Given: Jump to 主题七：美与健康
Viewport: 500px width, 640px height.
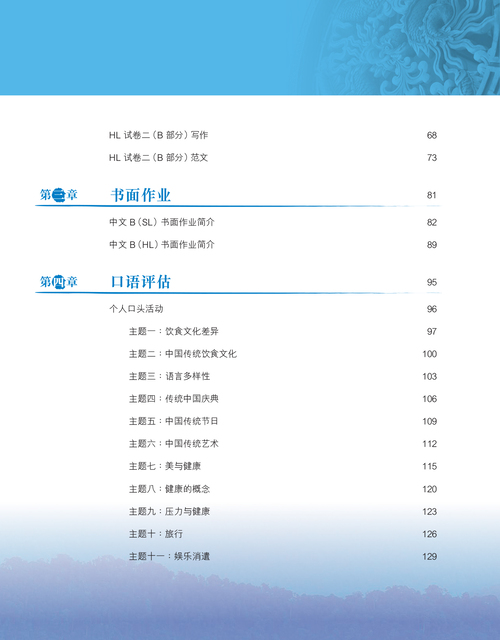Looking at the screenshot, I should (x=165, y=466).
